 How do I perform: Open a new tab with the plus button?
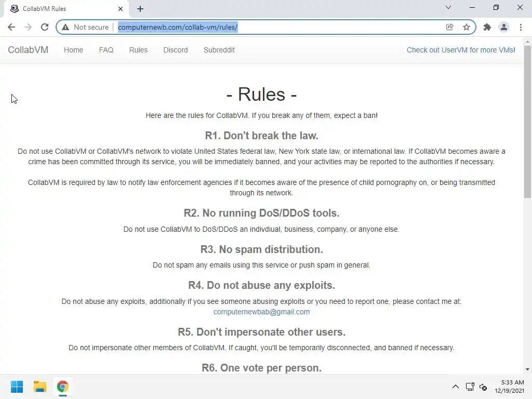point(140,9)
